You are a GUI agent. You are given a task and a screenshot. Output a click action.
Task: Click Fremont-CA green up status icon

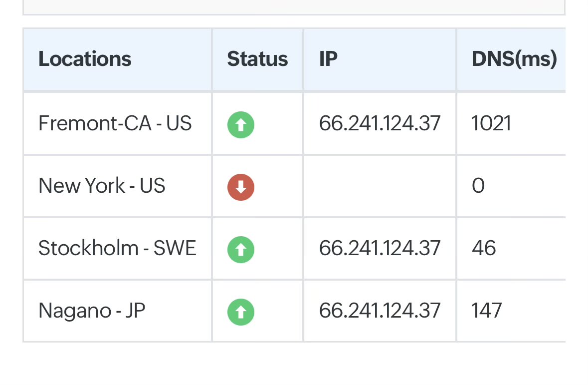click(x=241, y=124)
